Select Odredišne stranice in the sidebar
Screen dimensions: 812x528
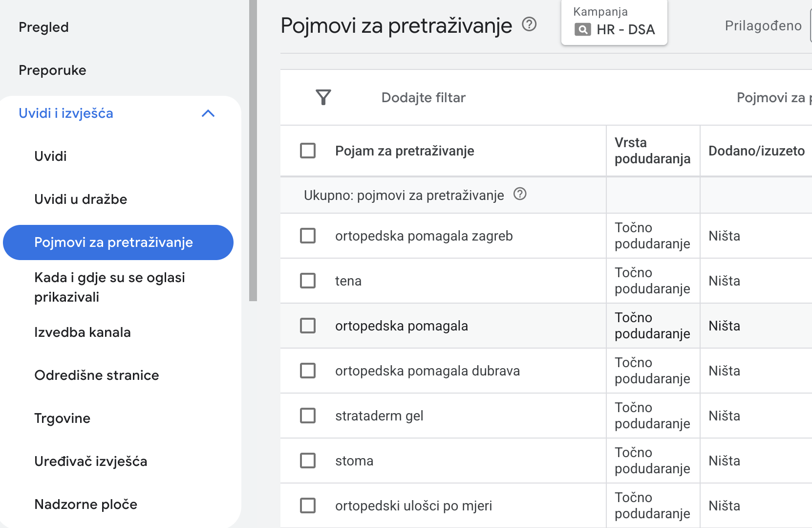click(96, 375)
